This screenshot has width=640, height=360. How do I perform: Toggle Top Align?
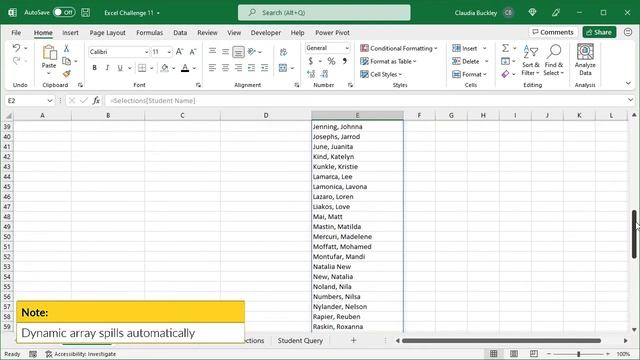click(212, 51)
